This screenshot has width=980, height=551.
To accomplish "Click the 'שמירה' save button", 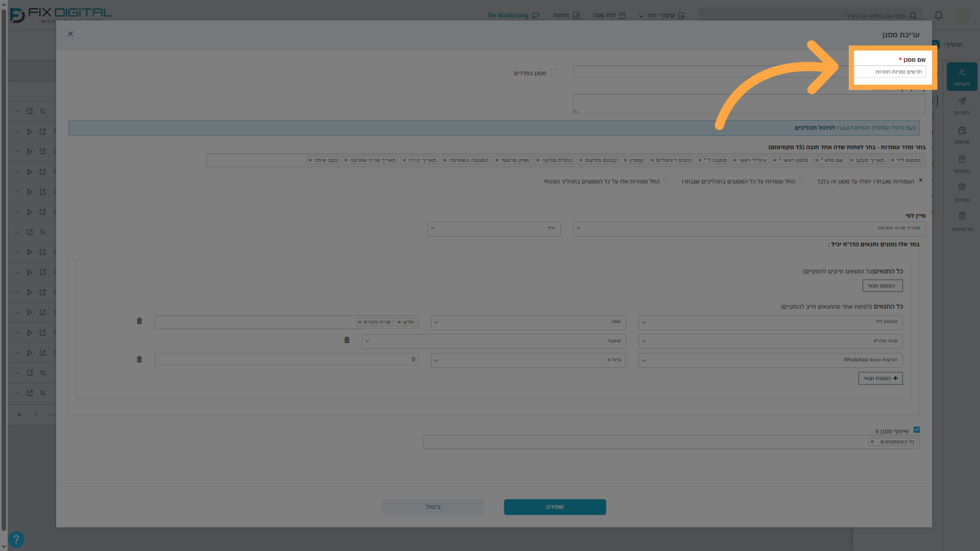I will click(x=555, y=507).
